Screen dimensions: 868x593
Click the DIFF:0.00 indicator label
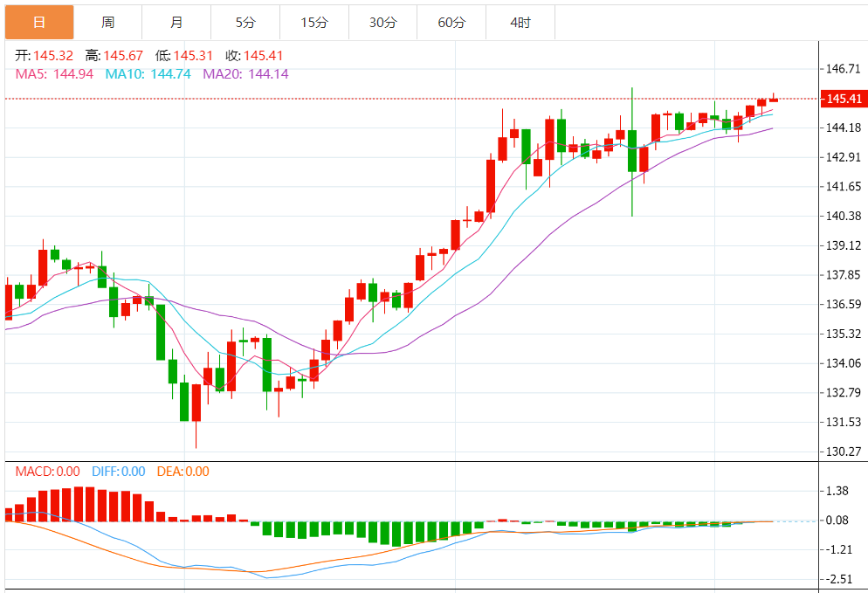click(x=119, y=472)
